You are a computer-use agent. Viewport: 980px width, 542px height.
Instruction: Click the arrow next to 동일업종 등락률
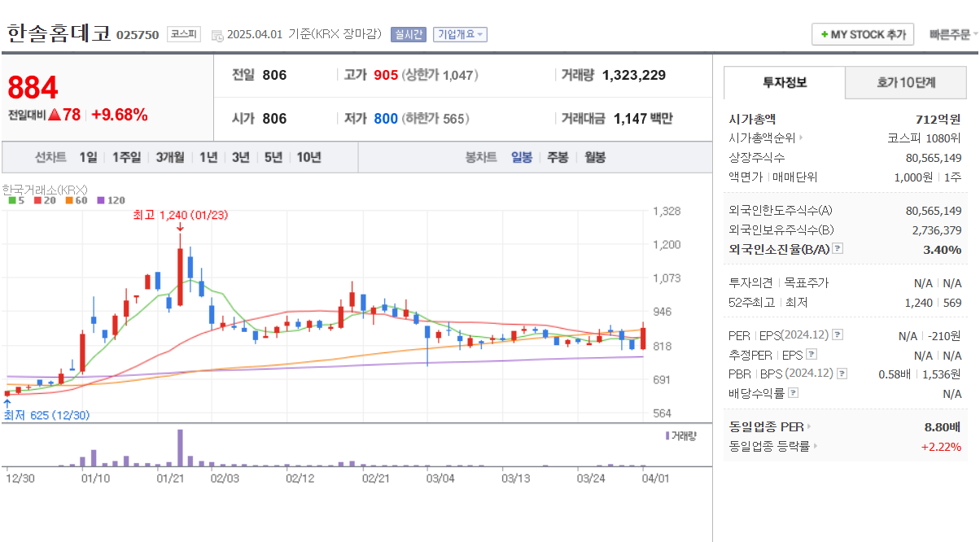816,446
